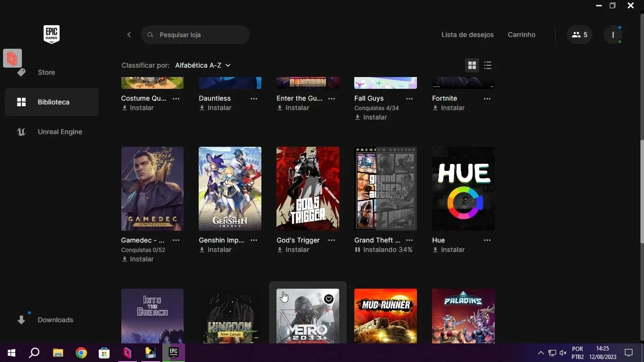Open options menu for Fortnite

487,99
